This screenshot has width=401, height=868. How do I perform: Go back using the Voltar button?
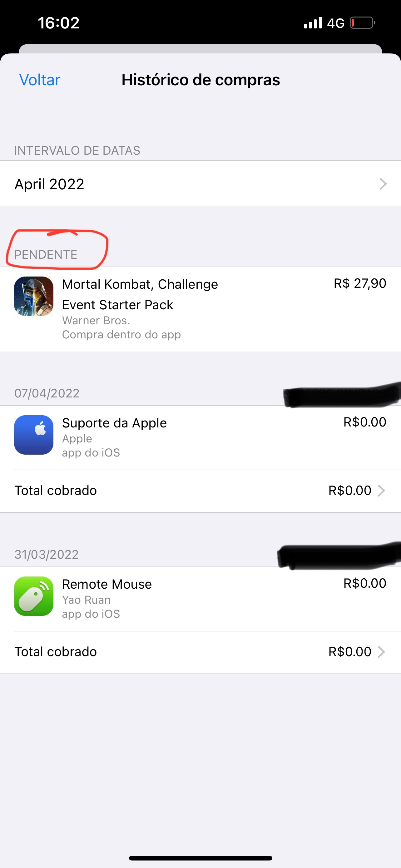coord(40,80)
